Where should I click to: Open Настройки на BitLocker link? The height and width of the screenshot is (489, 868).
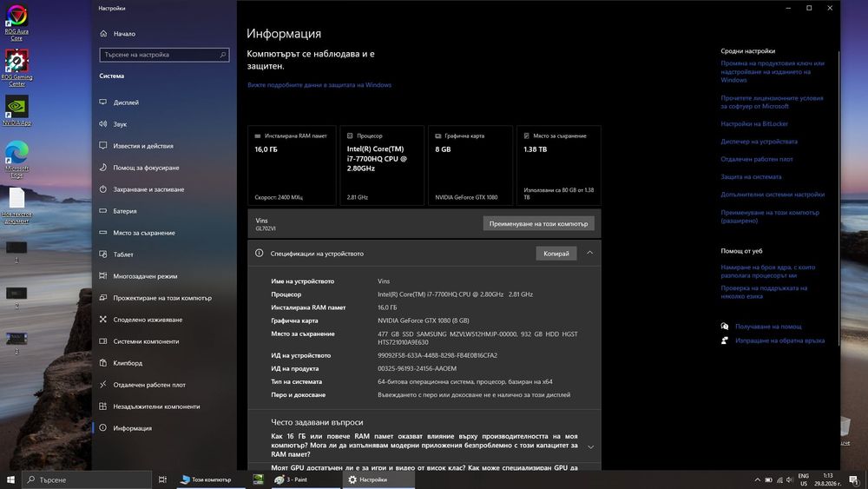[754, 124]
